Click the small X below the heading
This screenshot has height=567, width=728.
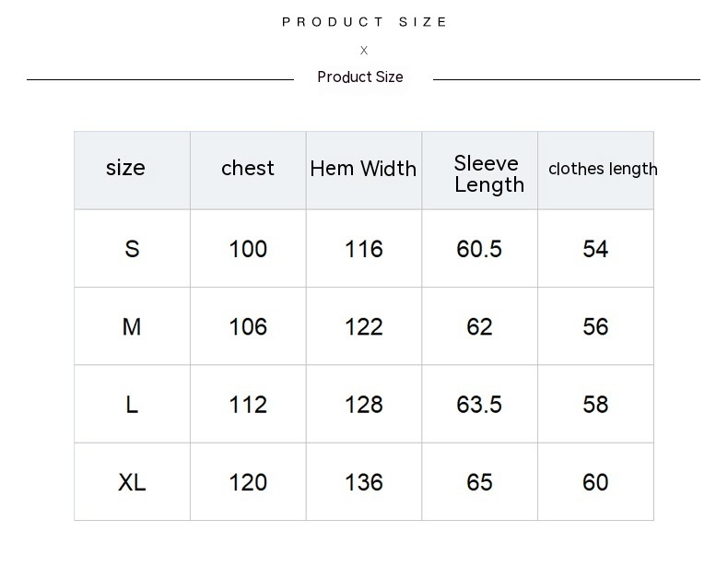coord(364,51)
